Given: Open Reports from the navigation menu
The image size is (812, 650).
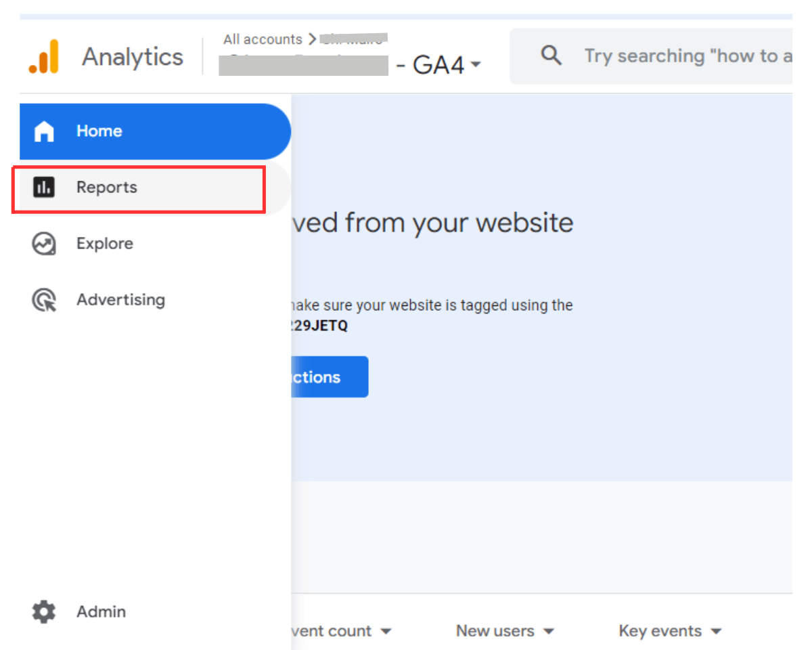Looking at the screenshot, I should coord(156,188).
